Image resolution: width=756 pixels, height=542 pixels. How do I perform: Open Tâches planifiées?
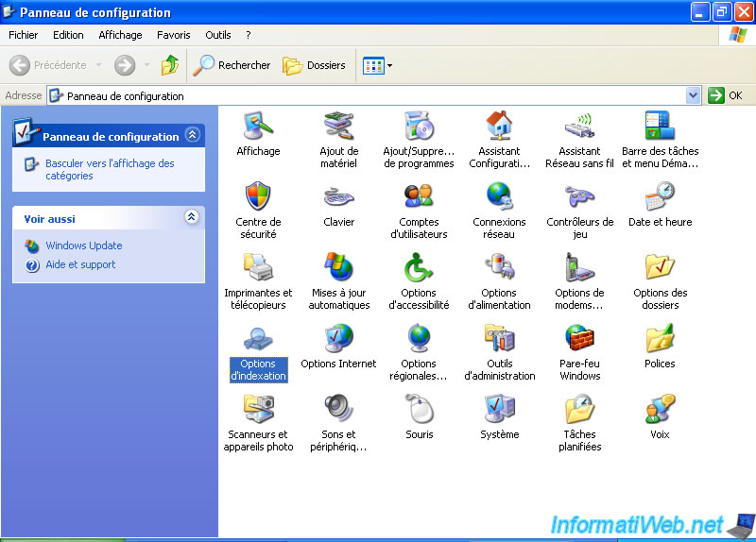point(579,423)
